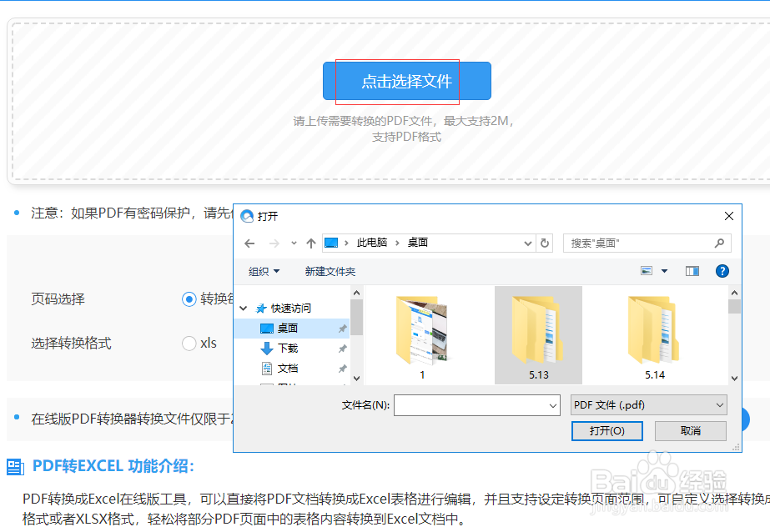
Task: Click the back navigation arrow
Action: point(249,243)
